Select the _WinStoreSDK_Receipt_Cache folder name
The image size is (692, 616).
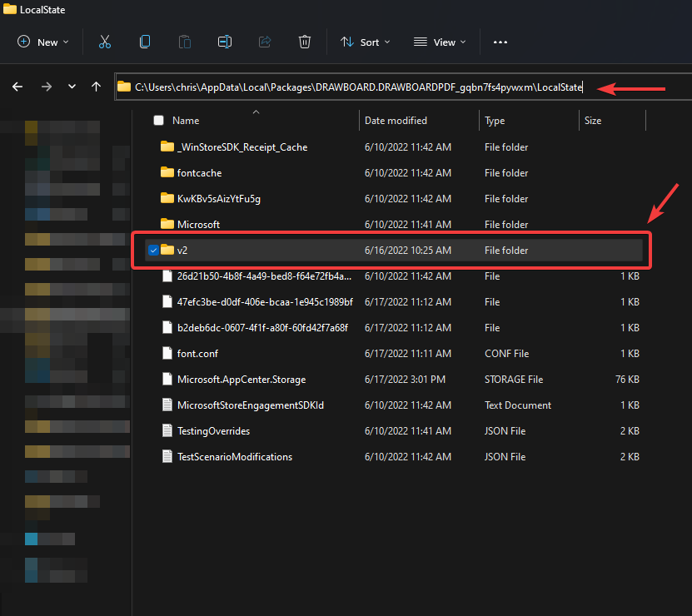click(x=241, y=147)
